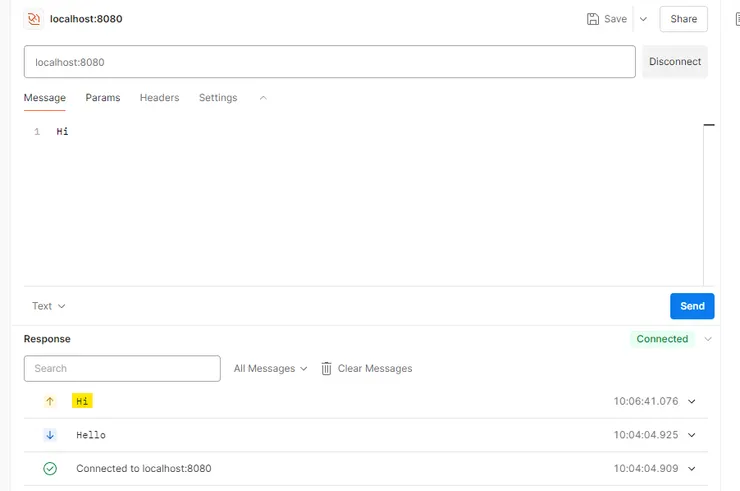Click the trash icon to clear messages
The width and height of the screenshot is (740, 491).
326,368
